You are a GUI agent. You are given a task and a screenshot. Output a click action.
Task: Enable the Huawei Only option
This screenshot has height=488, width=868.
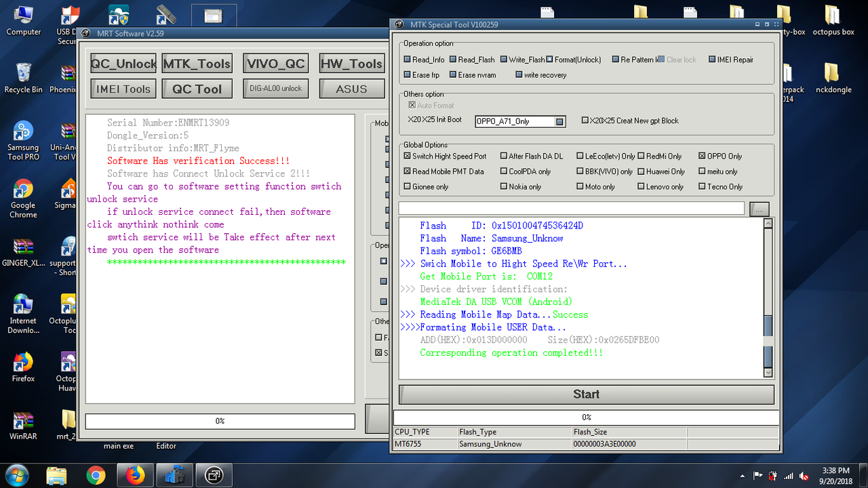pos(641,171)
